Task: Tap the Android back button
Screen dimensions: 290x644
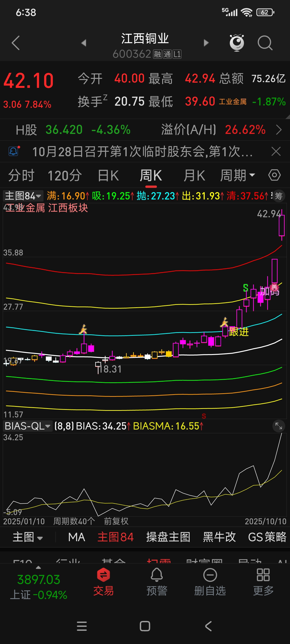Action: (x=208, y=626)
